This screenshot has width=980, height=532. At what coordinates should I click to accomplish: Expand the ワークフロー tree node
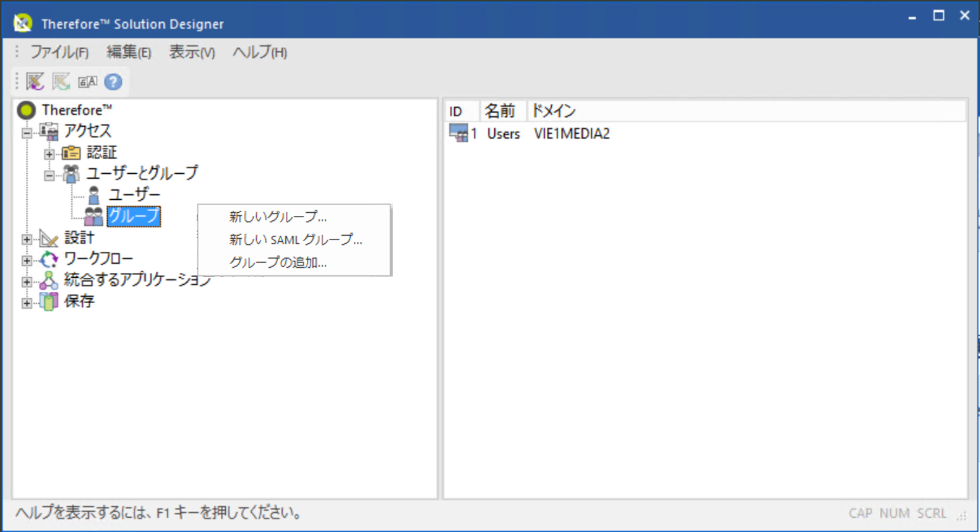click(27, 260)
